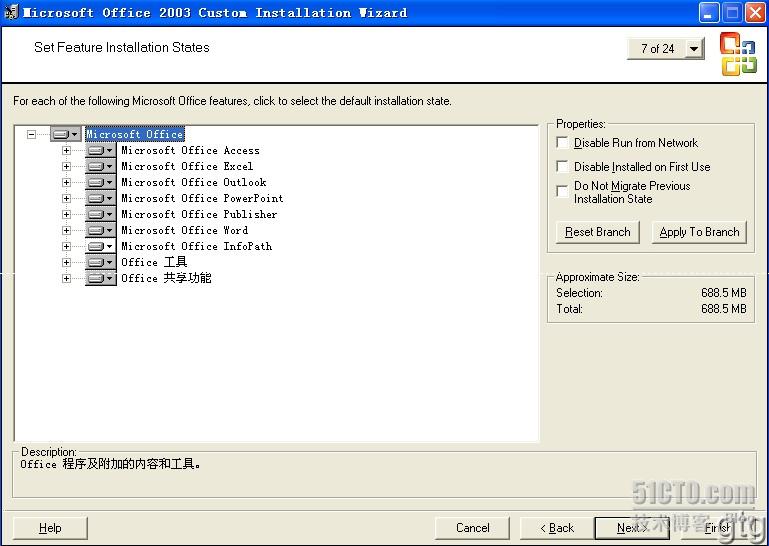The image size is (769, 546).
Task: Proceed with the Next button
Action: point(632,528)
